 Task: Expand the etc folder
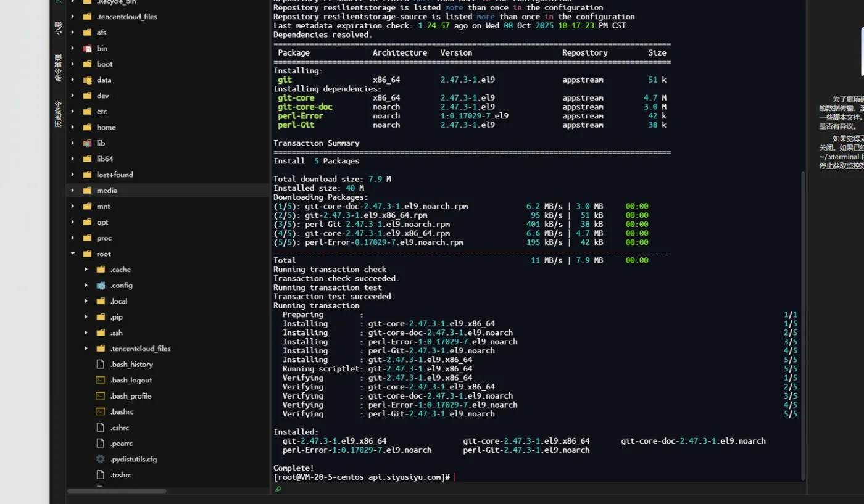[73, 112]
